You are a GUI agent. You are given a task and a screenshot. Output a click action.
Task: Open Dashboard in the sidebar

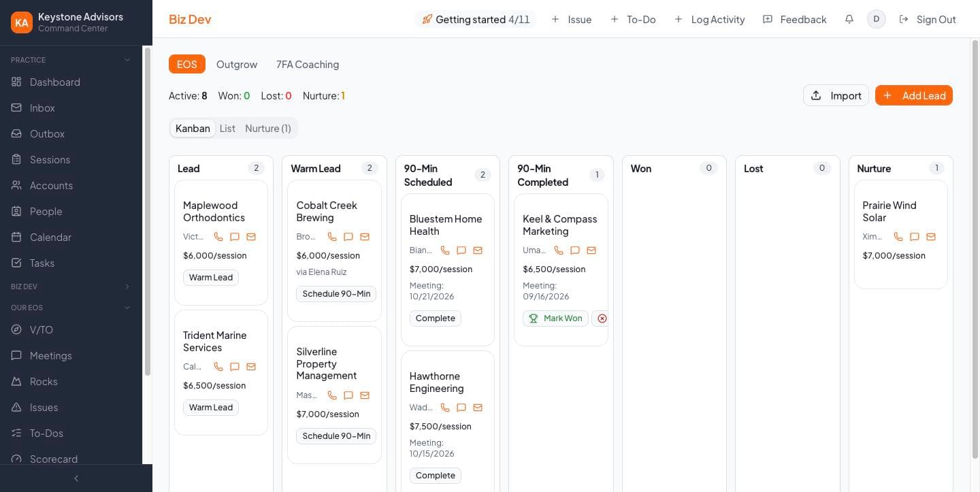(x=71, y=82)
